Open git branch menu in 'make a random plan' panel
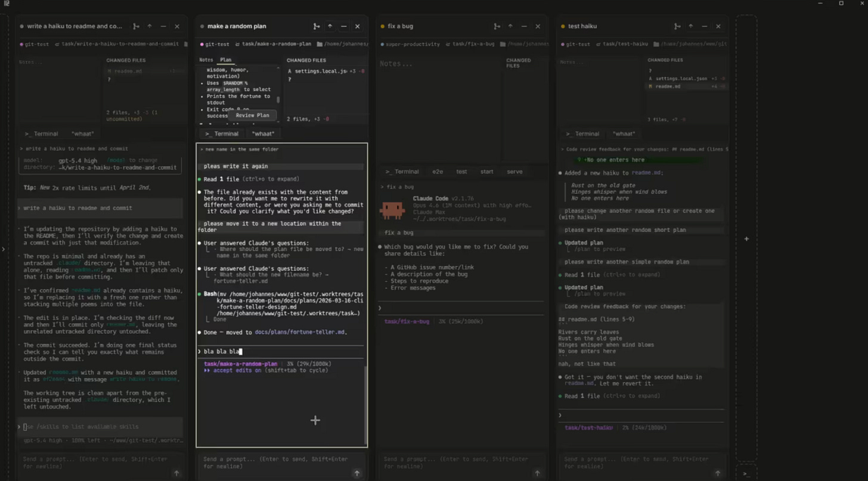 click(316, 26)
